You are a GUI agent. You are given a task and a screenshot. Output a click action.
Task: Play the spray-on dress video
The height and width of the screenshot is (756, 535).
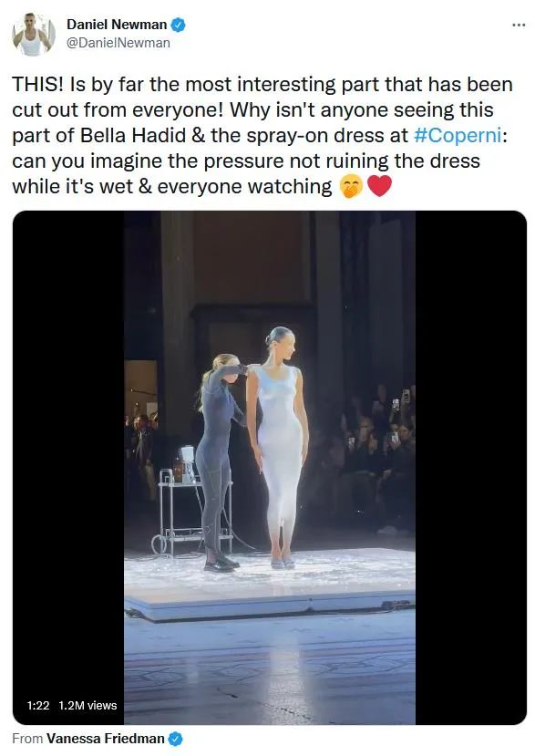[x=270, y=467]
